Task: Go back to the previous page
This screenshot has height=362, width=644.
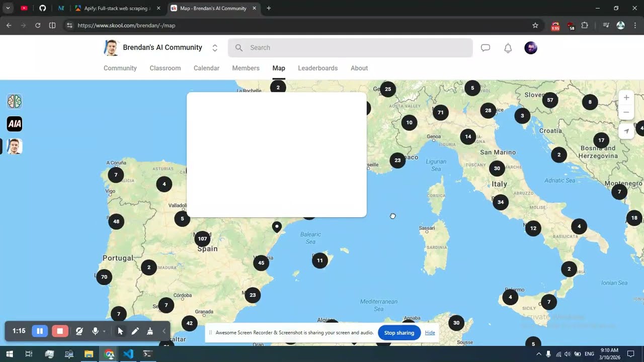Action: click(x=9, y=25)
